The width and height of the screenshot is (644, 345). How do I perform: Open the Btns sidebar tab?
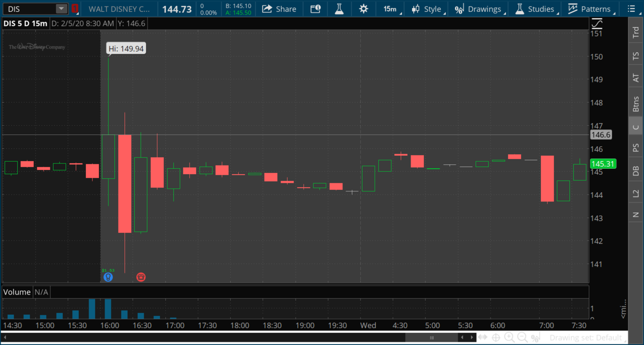pos(636,103)
